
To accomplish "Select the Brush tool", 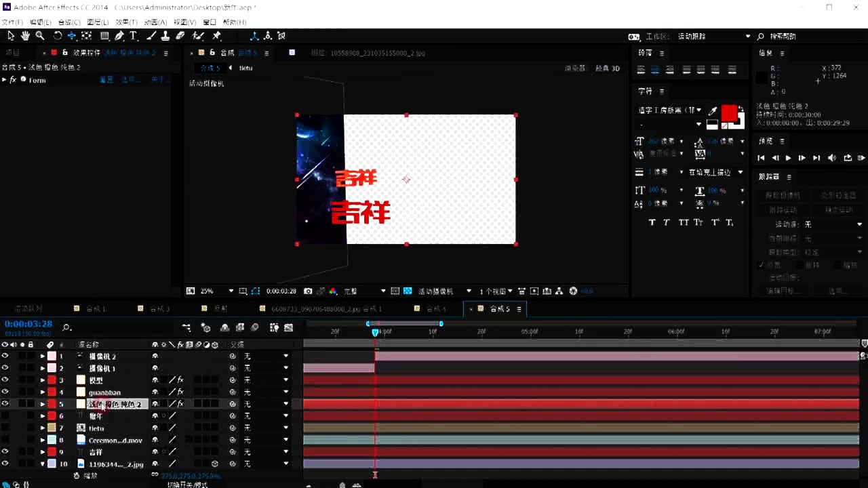I will coord(151,36).
